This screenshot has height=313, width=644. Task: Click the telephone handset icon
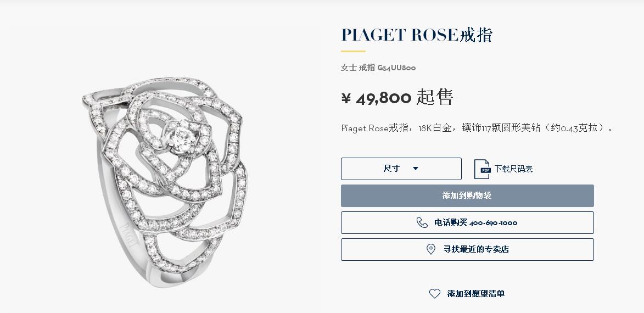pyautogui.click(x=422, y=222)
